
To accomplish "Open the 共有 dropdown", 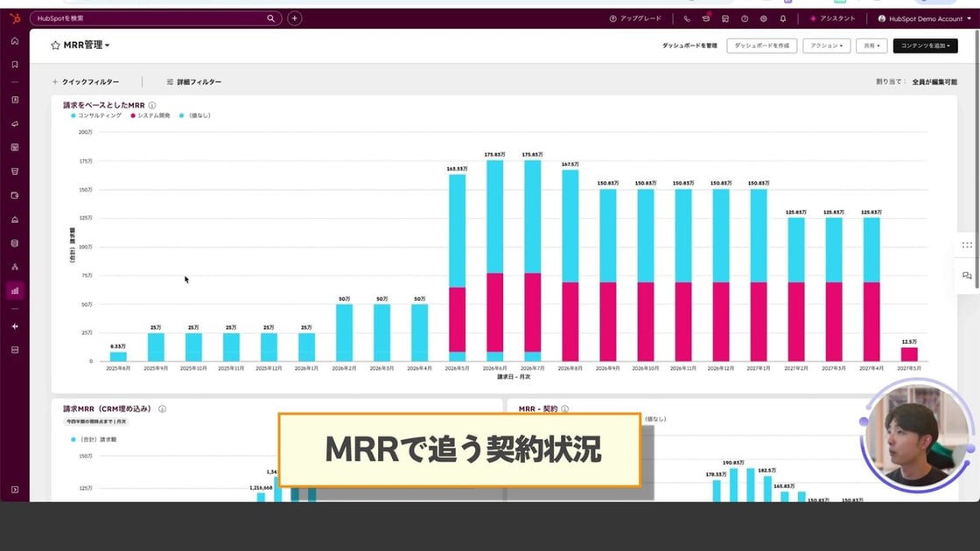I will coord(872,45).
